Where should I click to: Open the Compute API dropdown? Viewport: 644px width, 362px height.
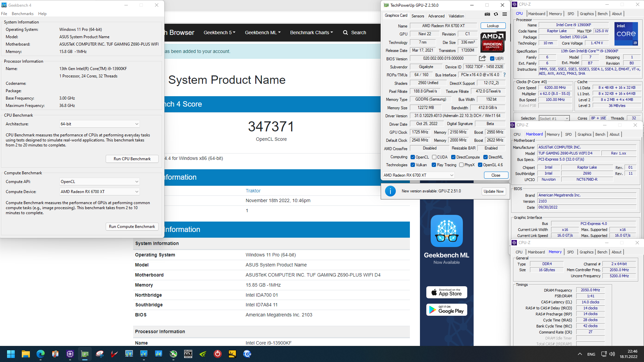coord(100,182)
